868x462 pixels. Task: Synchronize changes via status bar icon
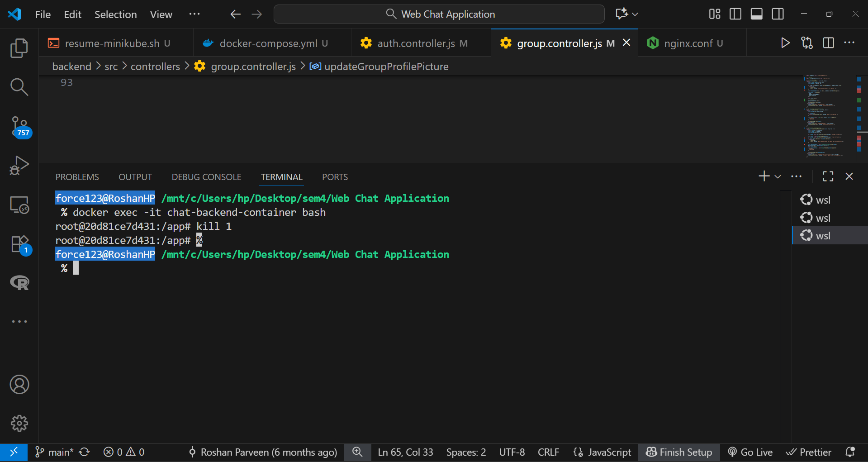[x=85, y=452]
